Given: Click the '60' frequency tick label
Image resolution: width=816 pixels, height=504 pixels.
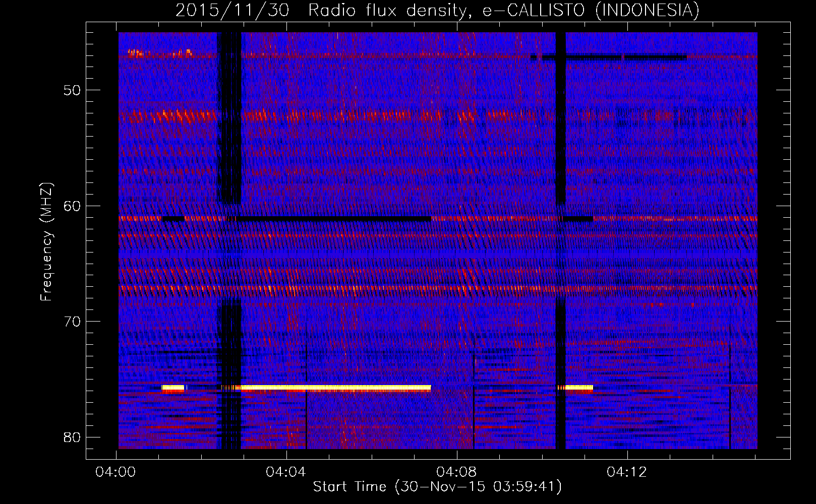Looking at the screenshot, I should pyautogui.click(x=72, y=206).
